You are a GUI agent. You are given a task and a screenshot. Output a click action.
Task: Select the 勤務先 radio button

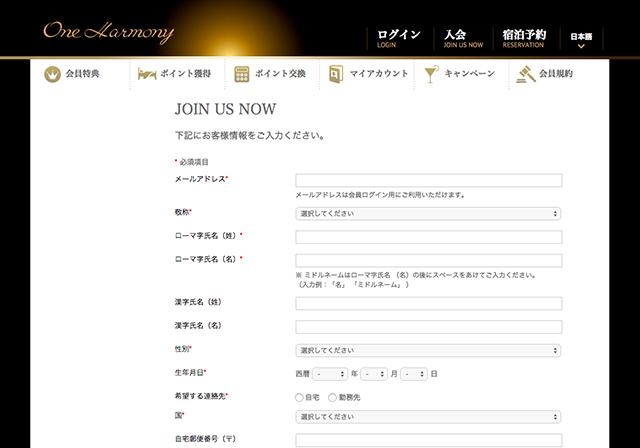point(333,397)
